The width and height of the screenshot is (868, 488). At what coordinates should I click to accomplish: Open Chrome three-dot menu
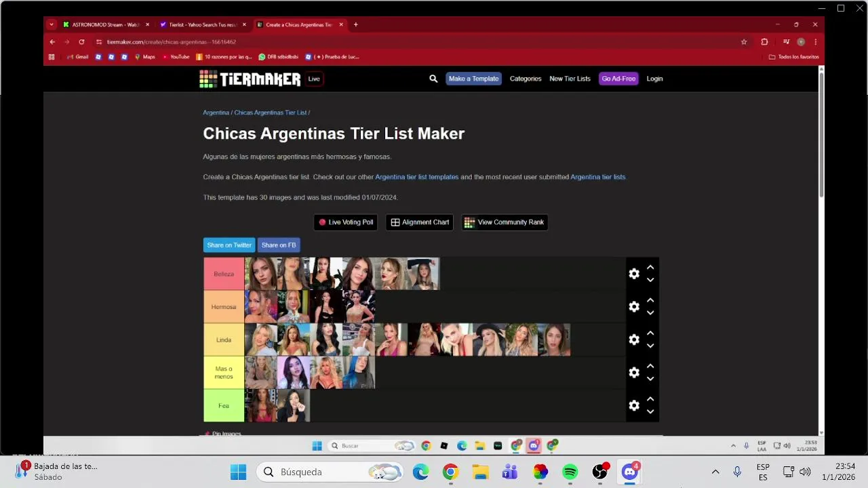(x=815, y=42)
